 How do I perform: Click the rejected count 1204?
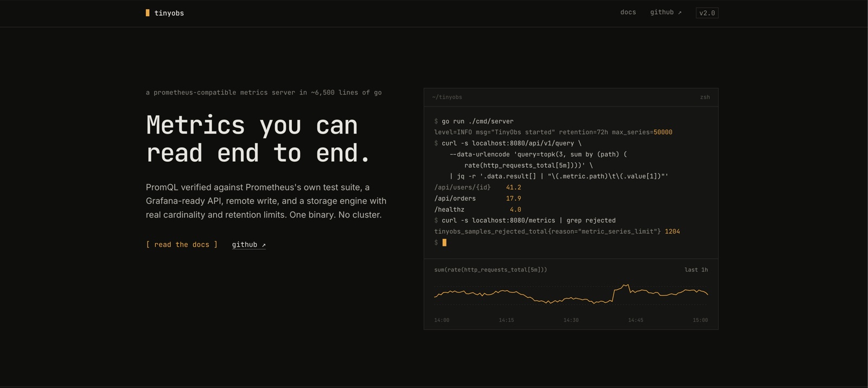click(672, 232)
